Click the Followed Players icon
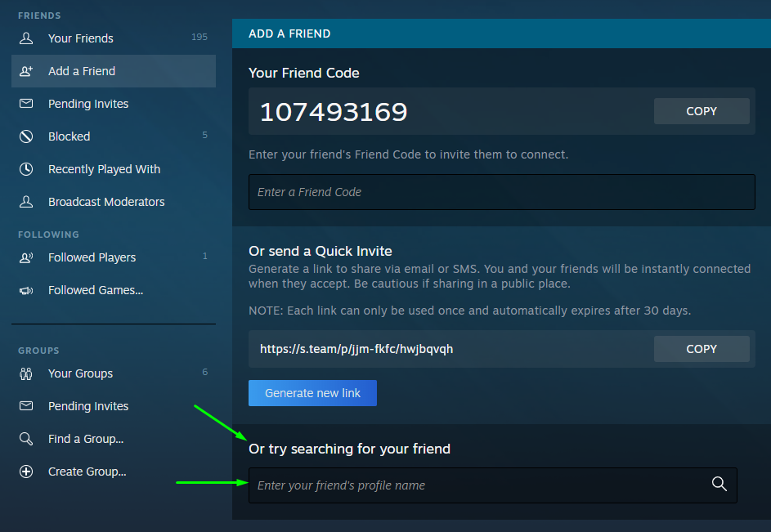Image resolution: width=771 pixels, height=532 pixels. pyautogui.click(x=26, y=257)
